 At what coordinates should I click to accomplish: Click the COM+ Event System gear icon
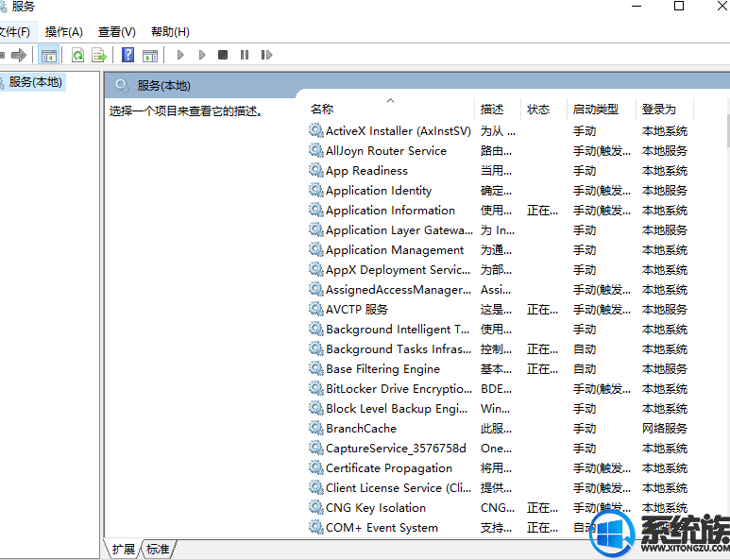coord(315,527)
